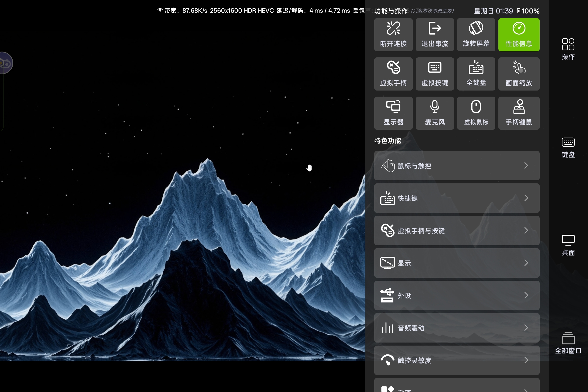This screenshot has width=588, height=392.
Task: Select 退出串流 to exit streaming
Action: coord(435,35)
